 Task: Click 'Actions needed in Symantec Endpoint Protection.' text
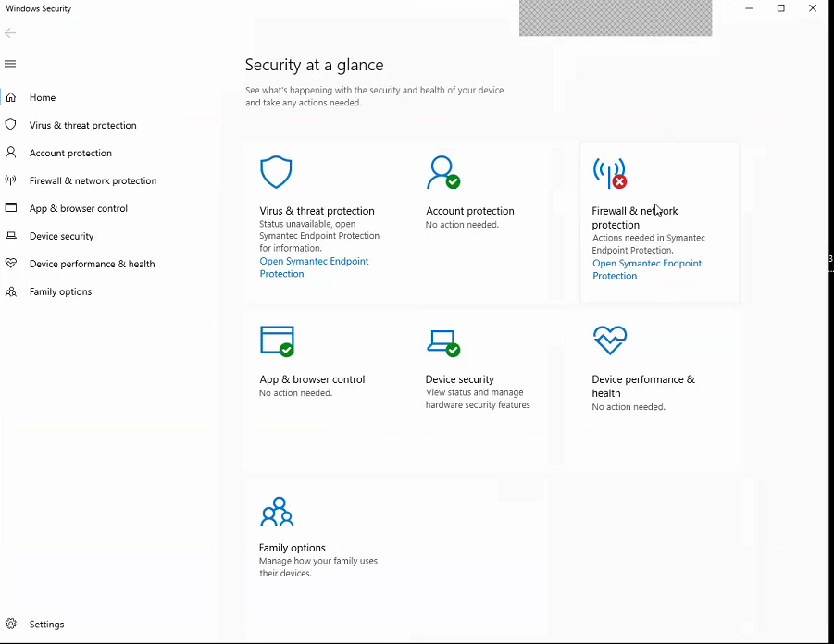click(649, 244)
